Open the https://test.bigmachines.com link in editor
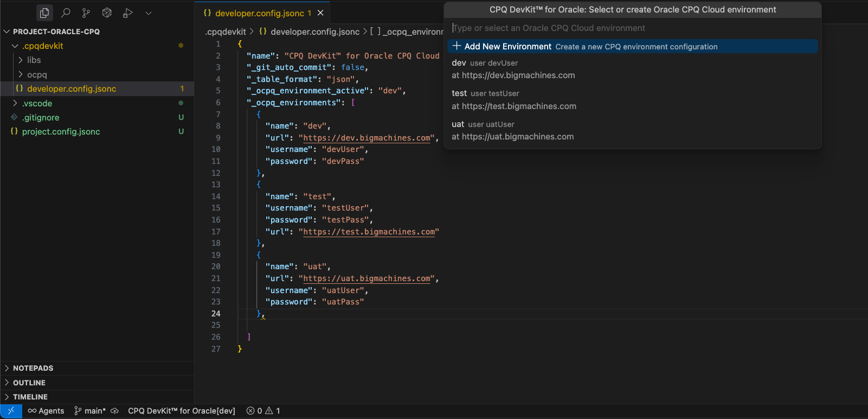 click(369, 232)
